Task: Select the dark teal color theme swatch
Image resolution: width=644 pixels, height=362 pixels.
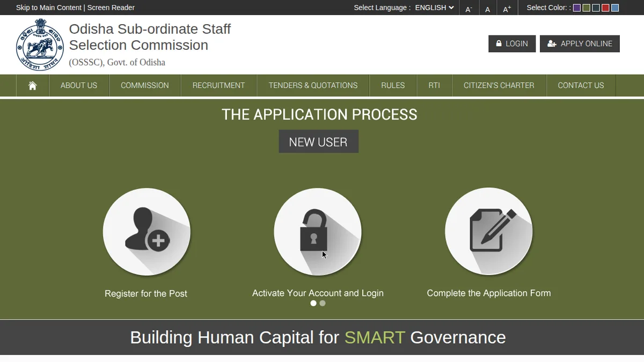Action: click(x=596, y=8)
